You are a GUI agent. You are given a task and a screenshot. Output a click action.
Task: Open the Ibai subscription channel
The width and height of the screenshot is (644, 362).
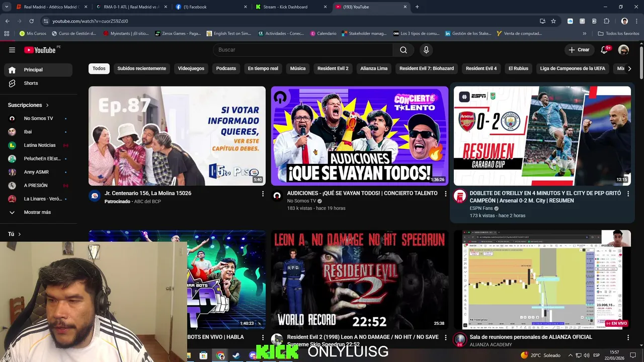click(x=38, y=132)
